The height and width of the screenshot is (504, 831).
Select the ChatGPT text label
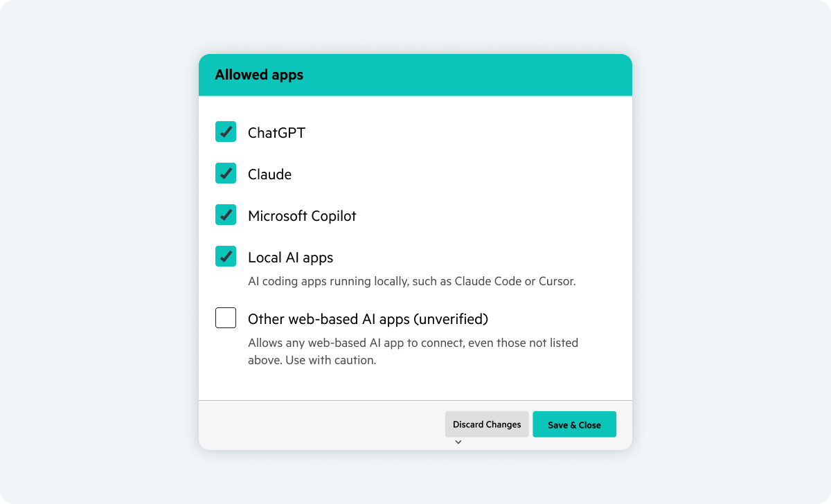pos(276,133)
